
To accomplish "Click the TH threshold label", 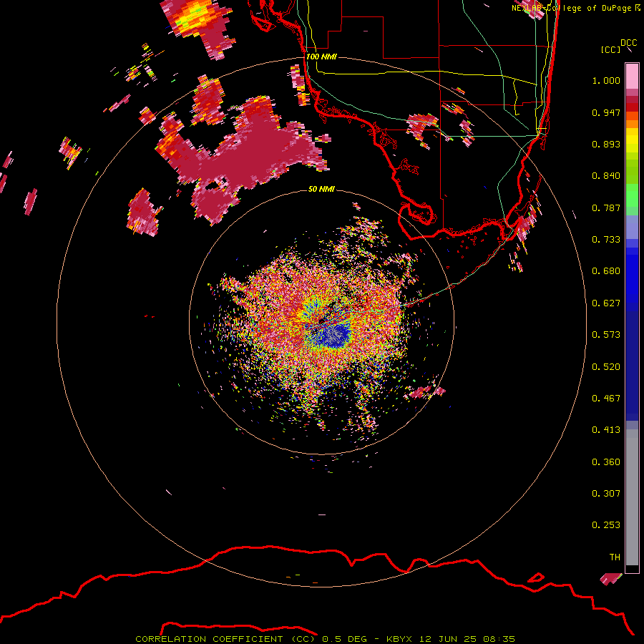I will (x=615, y=557).
